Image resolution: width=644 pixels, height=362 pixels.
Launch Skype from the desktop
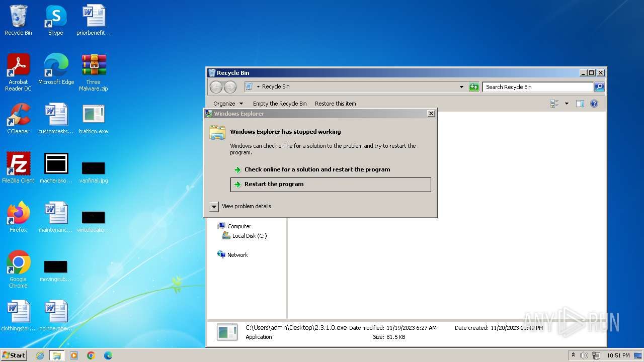coord(55,20)
